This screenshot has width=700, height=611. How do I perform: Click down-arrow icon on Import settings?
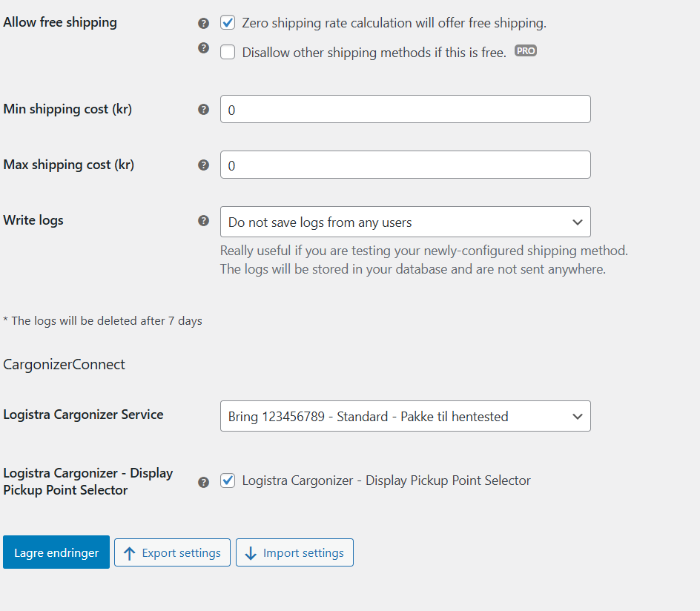251,553
